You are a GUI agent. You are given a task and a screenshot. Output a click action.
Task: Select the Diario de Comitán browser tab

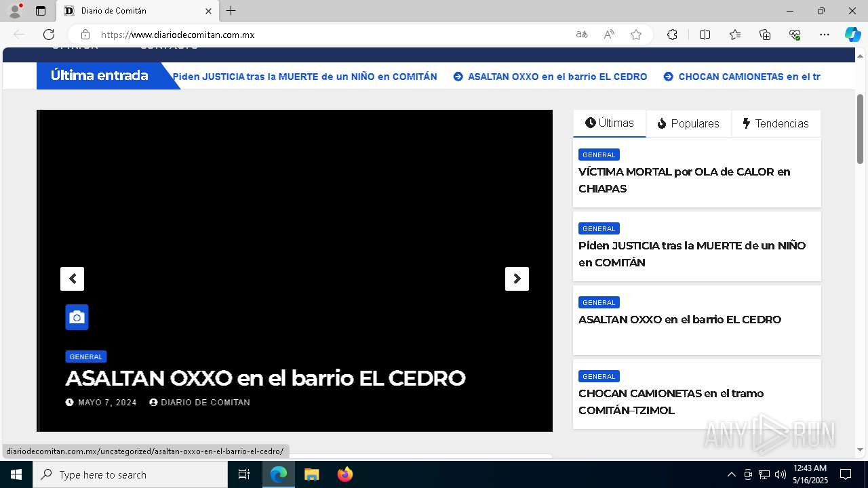pyautogui.click(x=138, y=11)
